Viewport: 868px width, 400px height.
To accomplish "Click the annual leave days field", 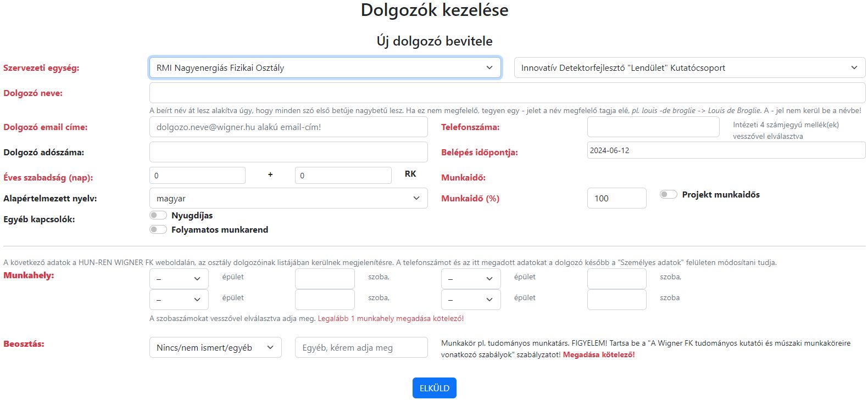I will pos(197,176).
